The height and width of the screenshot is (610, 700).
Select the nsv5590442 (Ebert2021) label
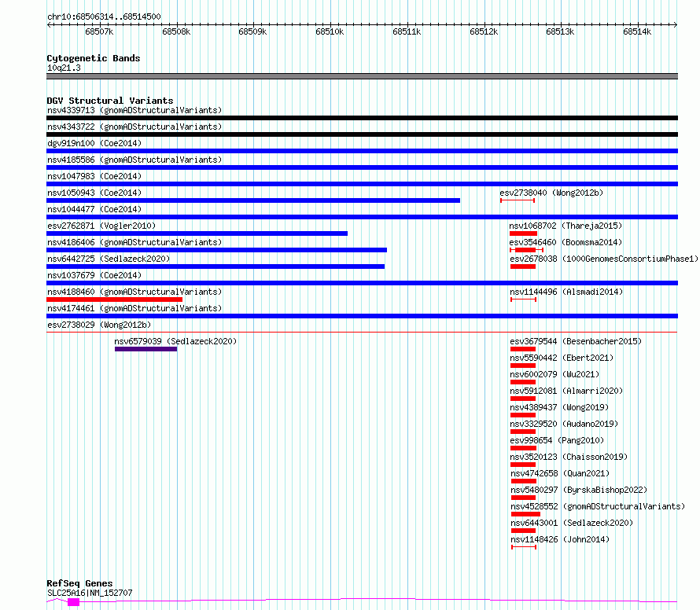[x=562, y=358]
